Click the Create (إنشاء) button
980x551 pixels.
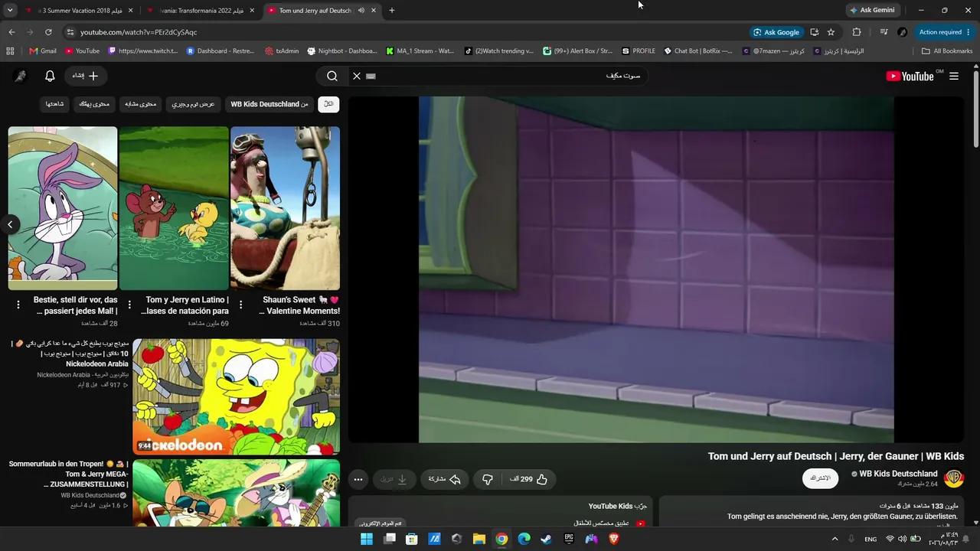pyautogui.click(x=84, y=76)
